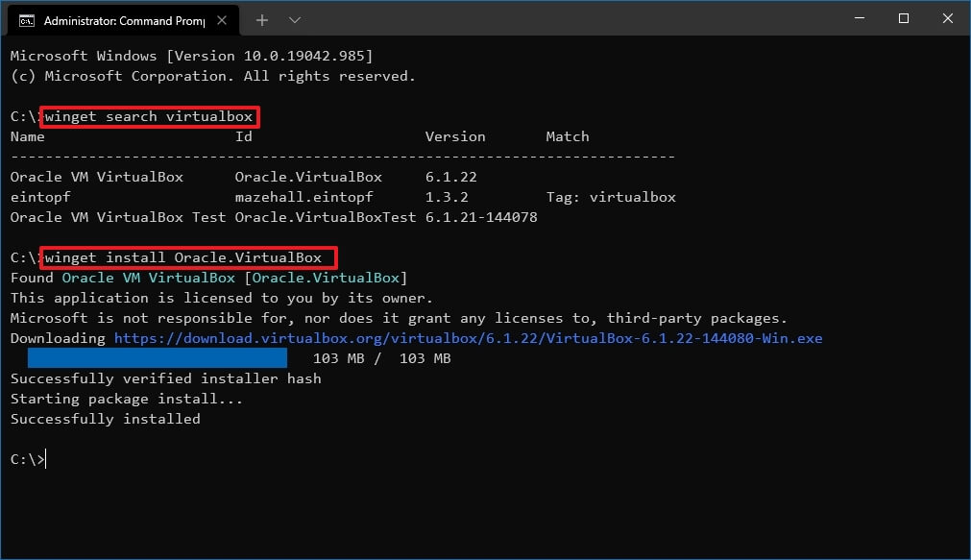Close the Administrator: Command Prompt tab
Image resolution: width=971 pixels, height=560 pixels.
pyautogui.click(x=222, y=18)
